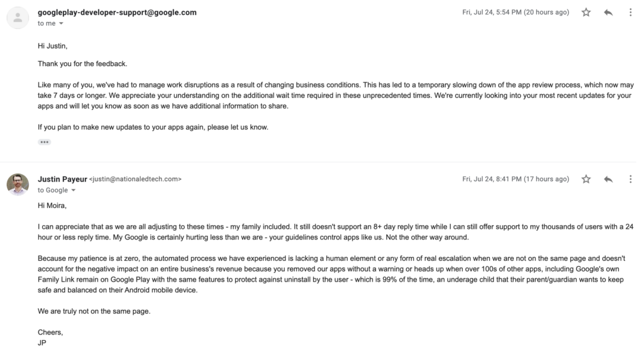Click Justin Payeur's profile photo

click(x=18, y=184)
